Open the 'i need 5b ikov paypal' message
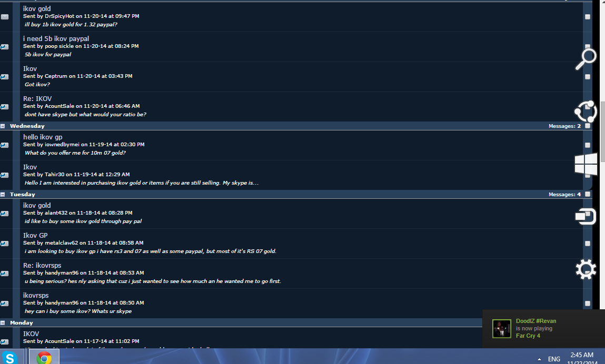Screen dimensions: 605x364 click(x=56, y=38)
